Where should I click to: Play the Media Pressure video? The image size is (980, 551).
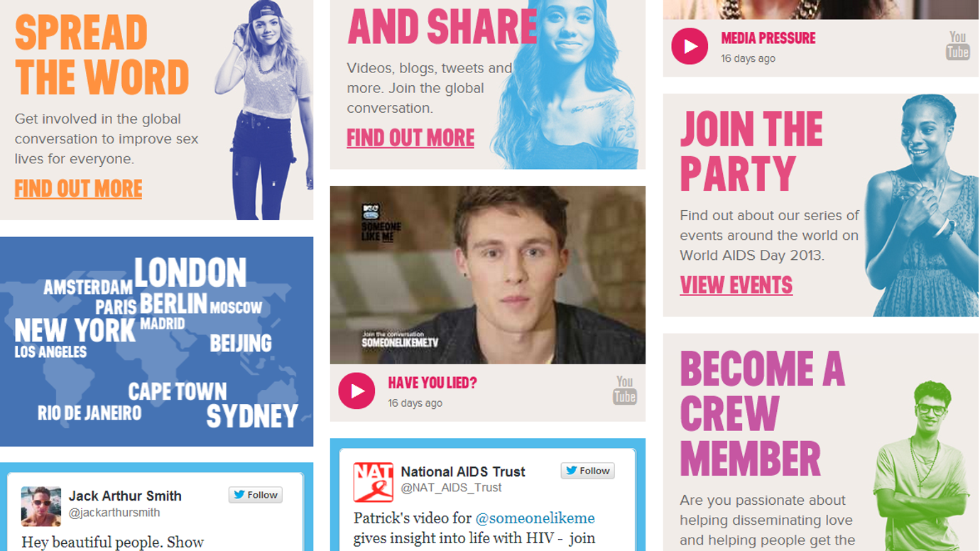pos(690,46)
